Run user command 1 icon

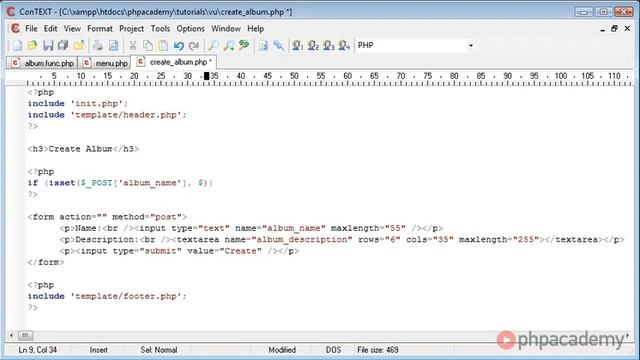298,45
